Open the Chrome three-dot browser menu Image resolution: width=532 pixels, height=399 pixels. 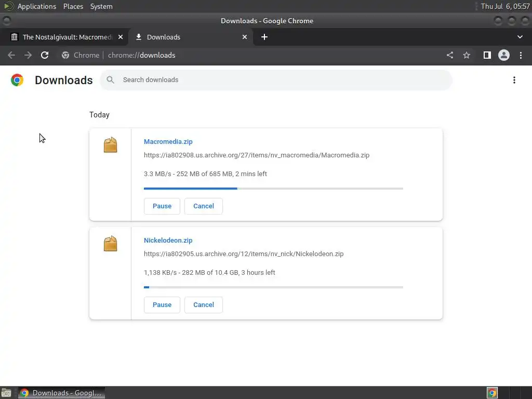[x=521, y=55]
